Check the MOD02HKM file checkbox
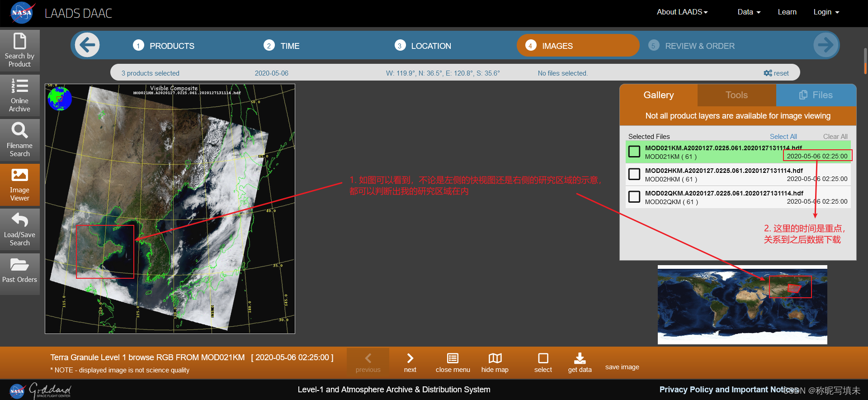The image size is (868, 400). pos(634,174)
